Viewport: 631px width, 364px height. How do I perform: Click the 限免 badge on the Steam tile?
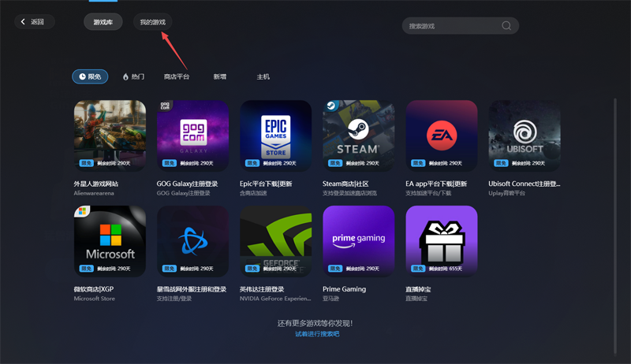coord(335,163)
